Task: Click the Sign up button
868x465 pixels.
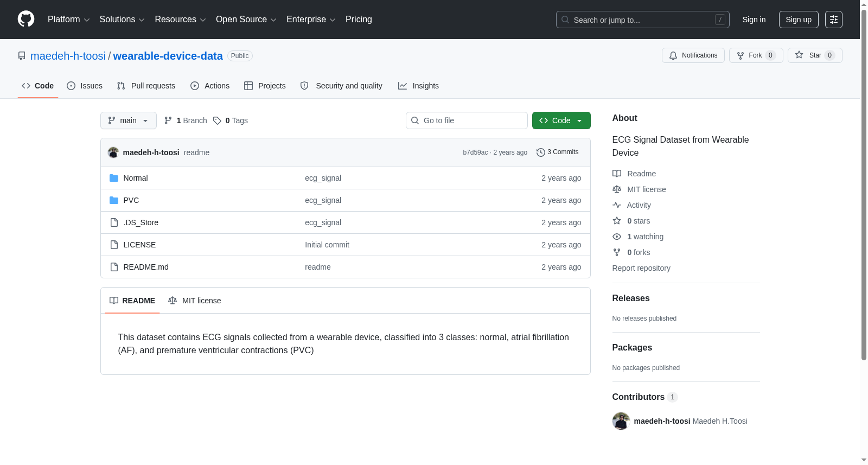Action: click(x=799, y=20)
